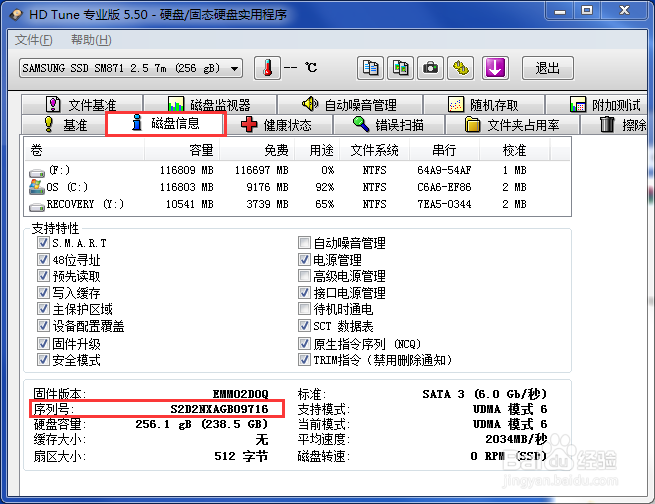Open the SAMSUNG SSD drive selector dropdown
The width and height of the screenshot is (655, 504).
(x=131, y=68)
